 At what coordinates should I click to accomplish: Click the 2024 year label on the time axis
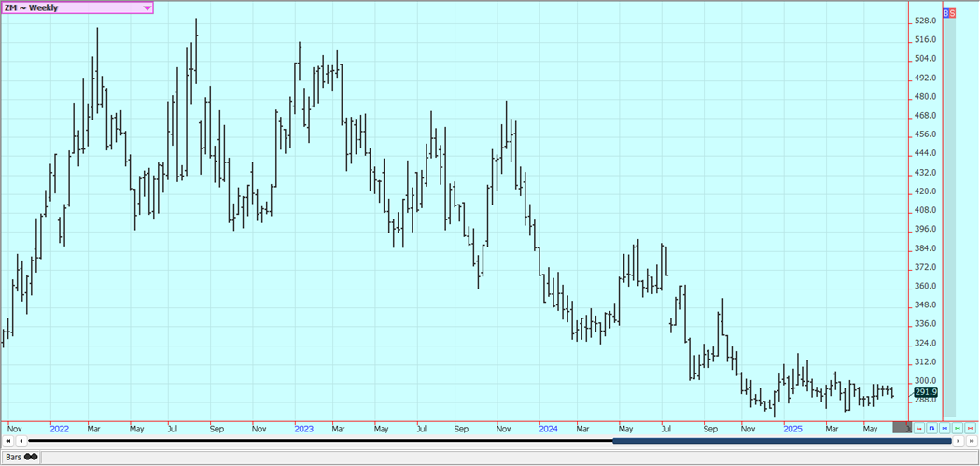click(548, 429)
